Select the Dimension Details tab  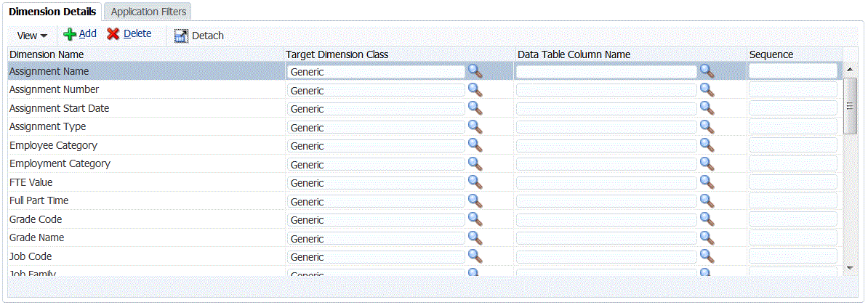coord(52,12)
